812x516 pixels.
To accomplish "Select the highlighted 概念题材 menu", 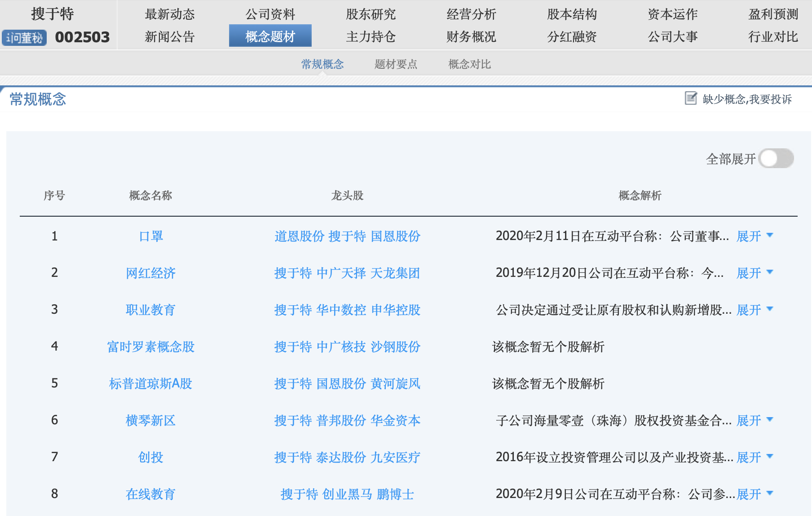I will 270,36.
